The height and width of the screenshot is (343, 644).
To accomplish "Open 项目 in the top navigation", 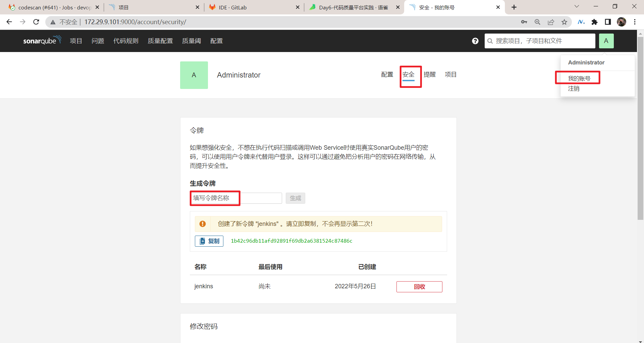I will point(76,41).
